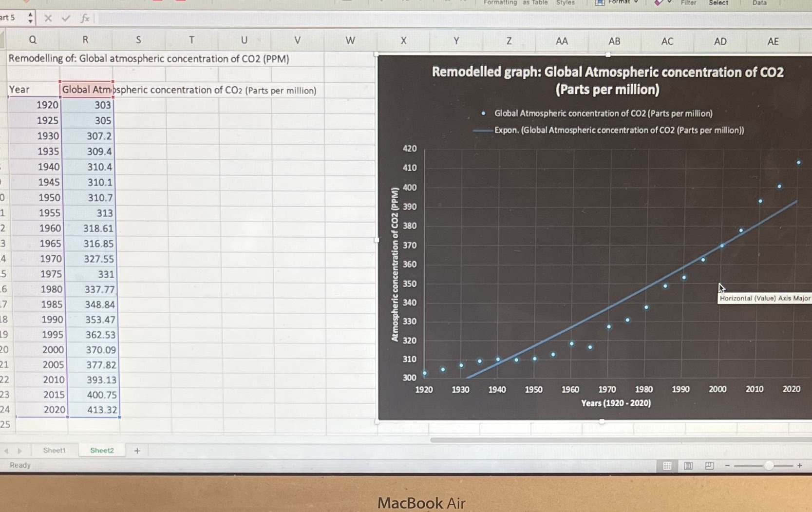
Task: Click the first data point at 1920
Action: (x=425, y=374)
